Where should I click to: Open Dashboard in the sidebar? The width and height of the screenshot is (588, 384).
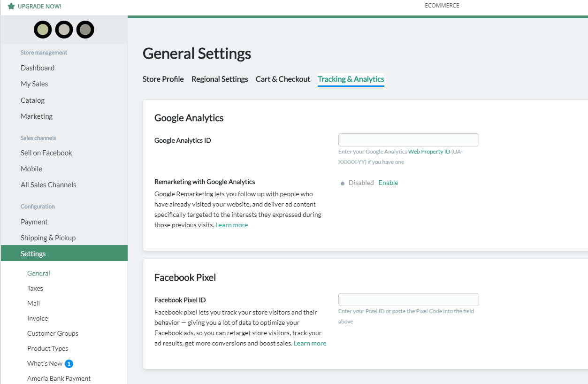coord(38,68)
